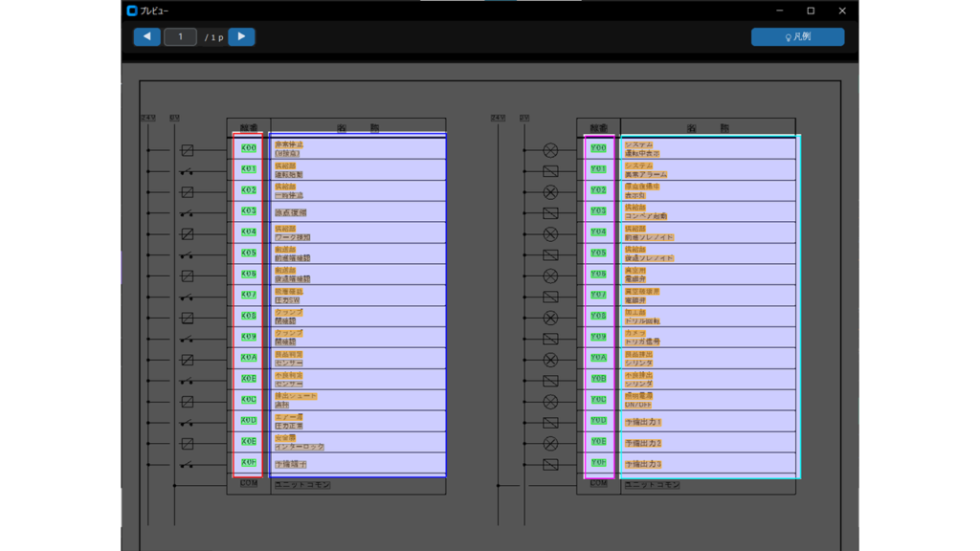
Task: Open the 凡例 legend button
Action: [x=797, y=37]
